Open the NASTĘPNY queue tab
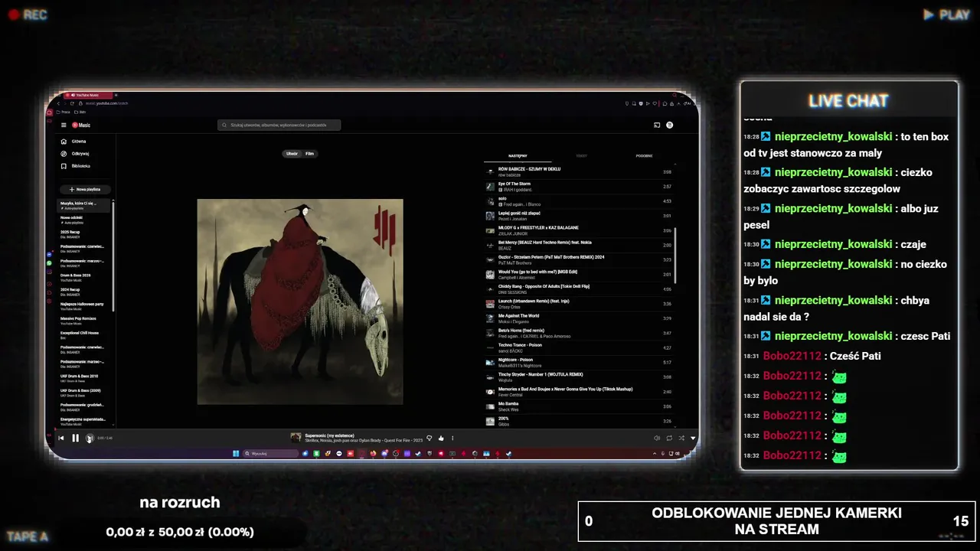 pos(518,156)
